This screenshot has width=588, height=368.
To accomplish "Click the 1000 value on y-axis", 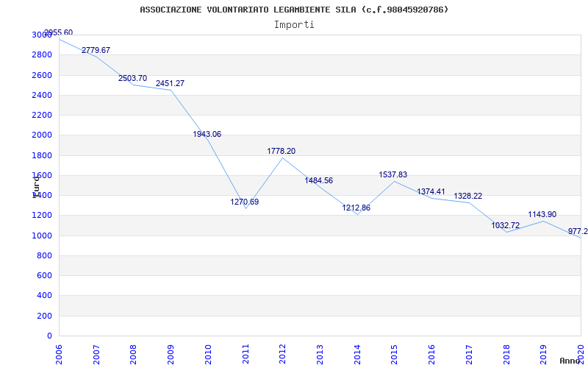I will 42,236.
